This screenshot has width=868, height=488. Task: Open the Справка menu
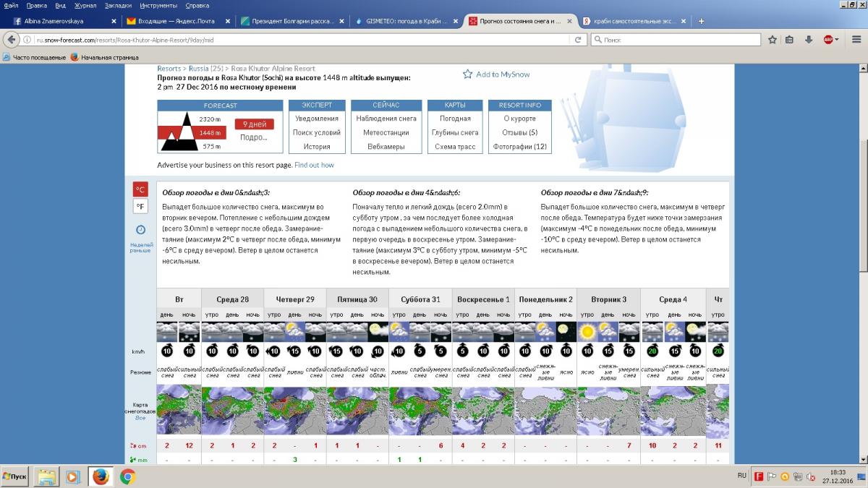pyautogui.click(x=197, y=5)
